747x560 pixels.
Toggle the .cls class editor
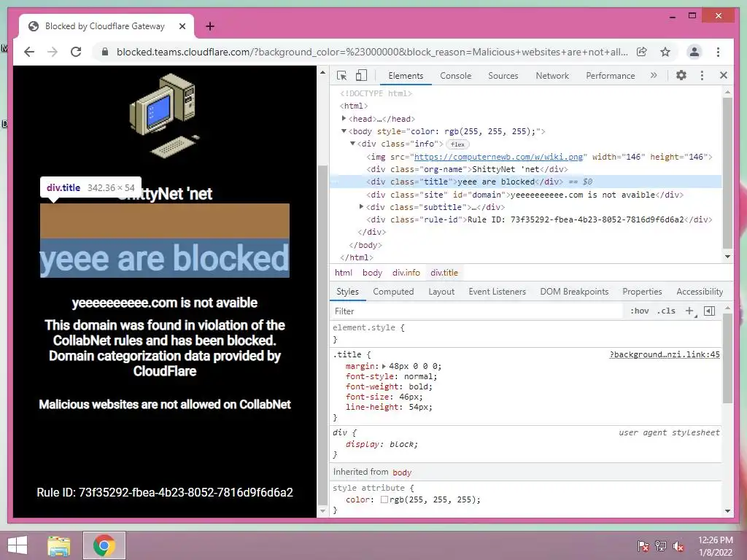[x=666, y=311]
